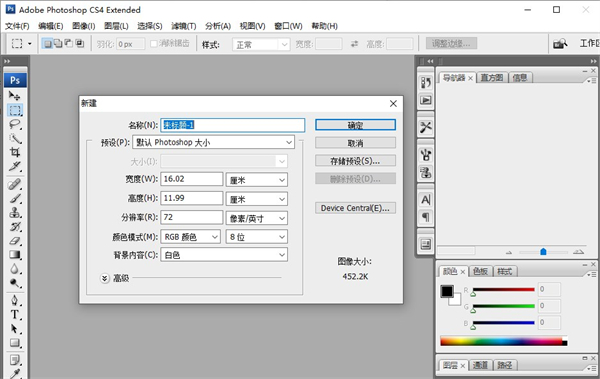
Task: Select the Blur tool
Action: click(x=15, y=269)
